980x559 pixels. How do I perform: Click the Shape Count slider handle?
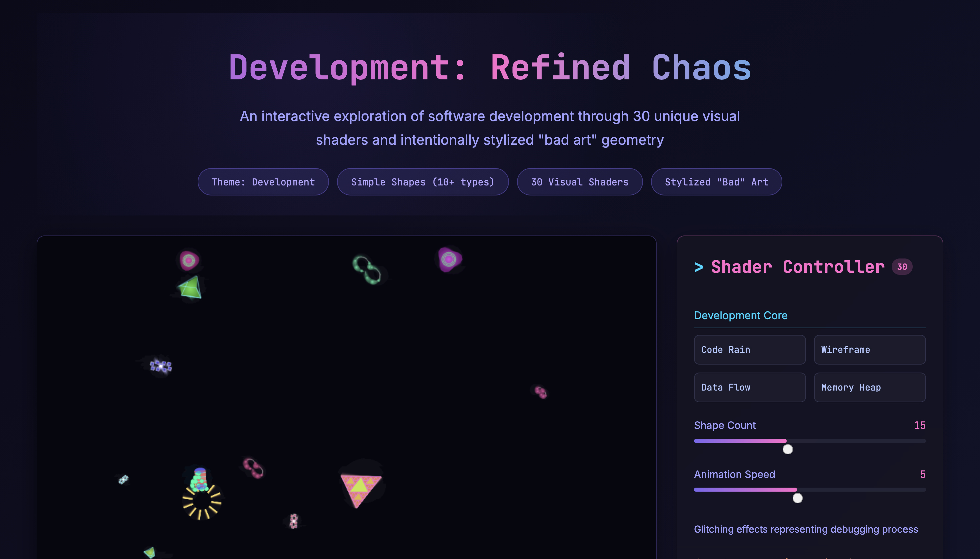pos(787,449)
